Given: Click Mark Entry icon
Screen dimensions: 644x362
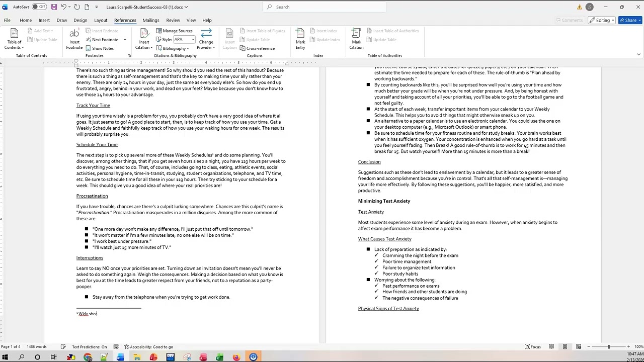Looking at the screenshot, I should [x=300, y=39].
